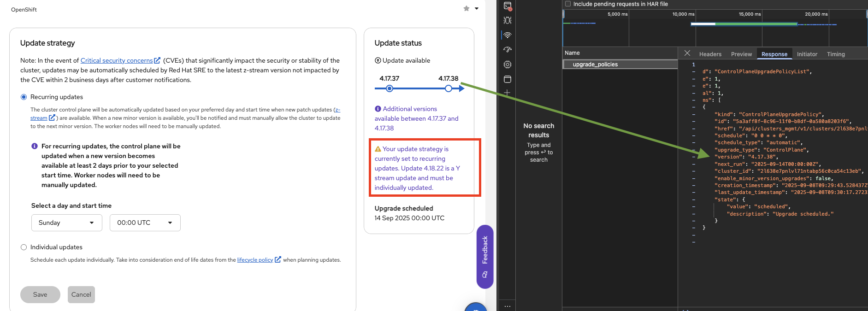868x311 pixels.
Task: Click JSON line "description": "Upgrade scheduled."
Action: coord(780,214)
